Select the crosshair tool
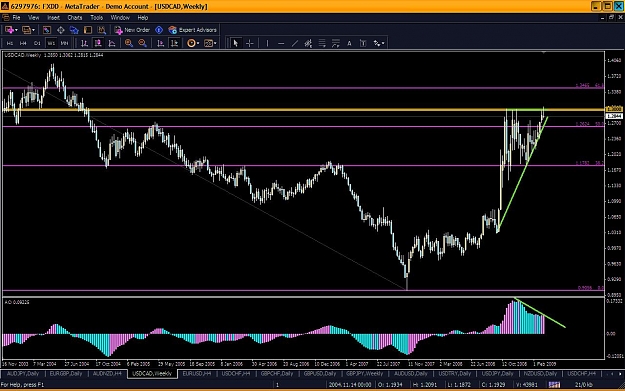 click(250, 43)
